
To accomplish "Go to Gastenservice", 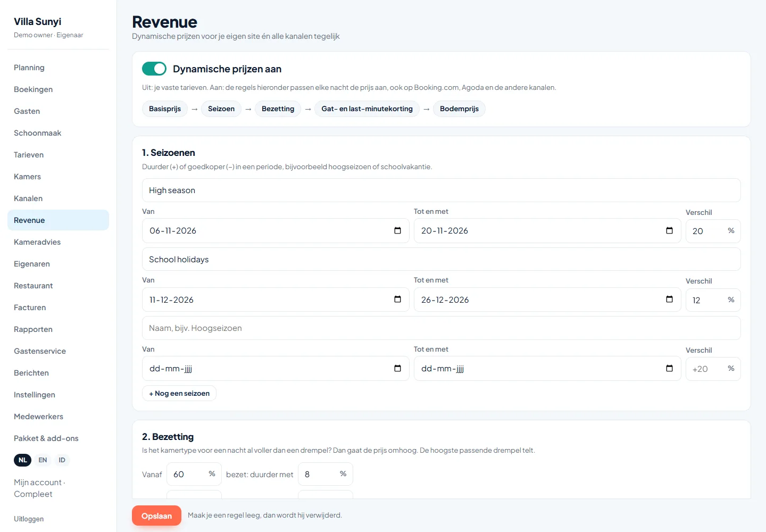I will [58, 351].
